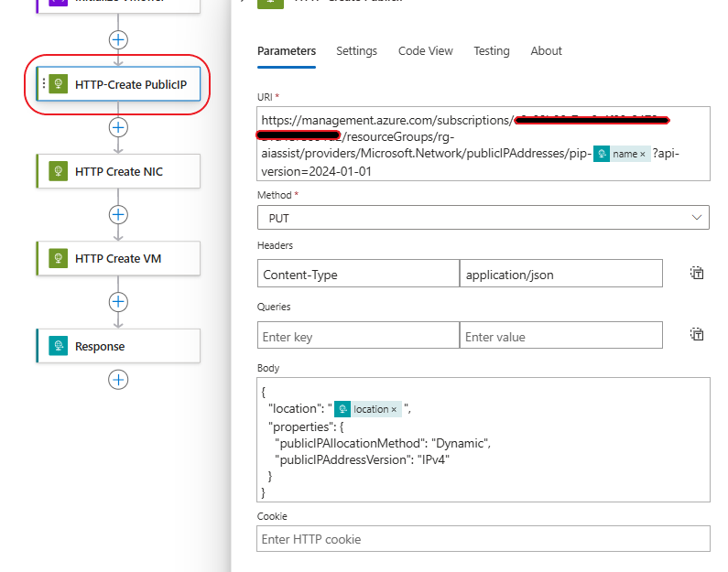The image size is (728, 572).
Task: Remove the location token from Body
Action: coord(394,410)
